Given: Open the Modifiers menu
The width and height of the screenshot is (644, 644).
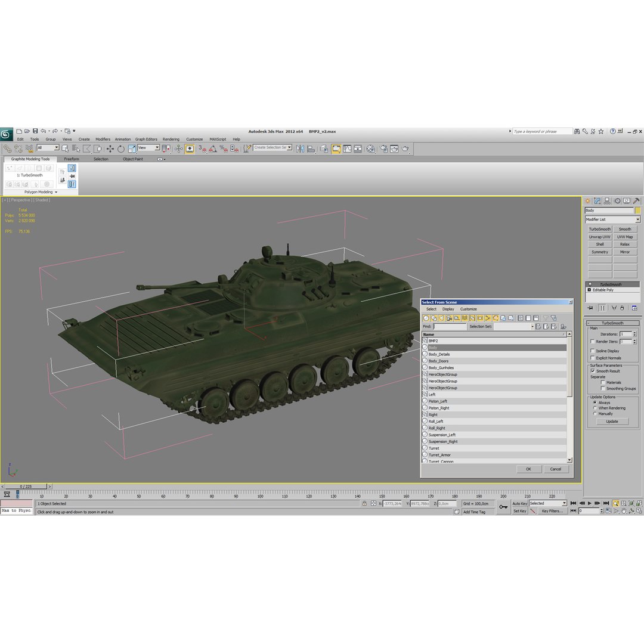Looking at the screenshot, I should point(103,139).
